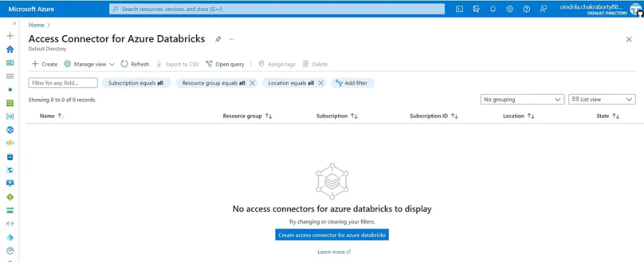Click the Microsoft Azure logo text
Viewport: 644px width, 262px height.
(31, 9)
